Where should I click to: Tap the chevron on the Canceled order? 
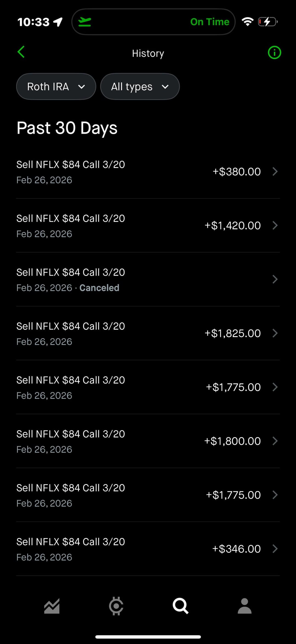(275, 279)
